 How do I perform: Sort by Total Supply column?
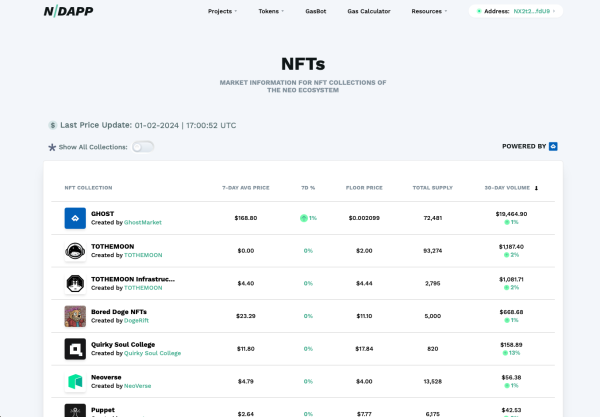432,188
